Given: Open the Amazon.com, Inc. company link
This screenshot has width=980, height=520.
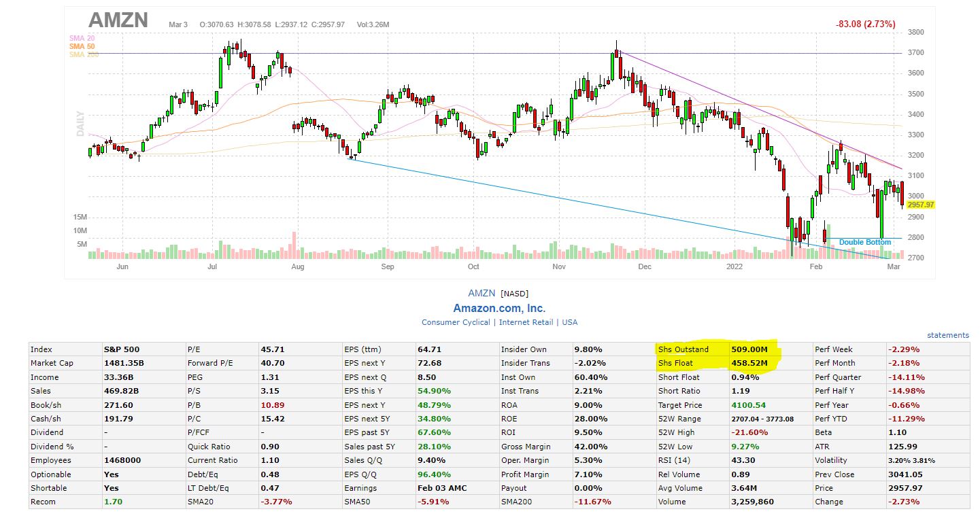Looking at the screenshot, I should (x=499, y=309).
